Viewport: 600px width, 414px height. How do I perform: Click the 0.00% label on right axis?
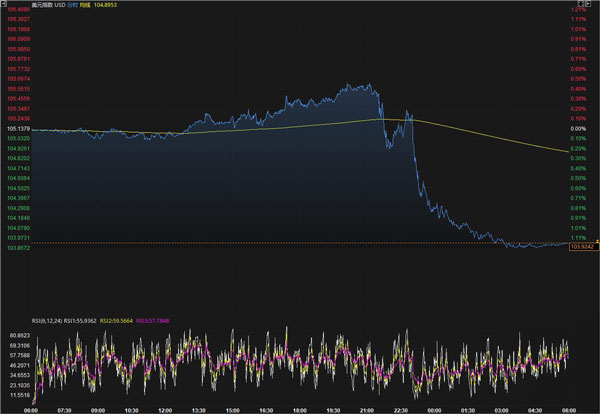577,129
